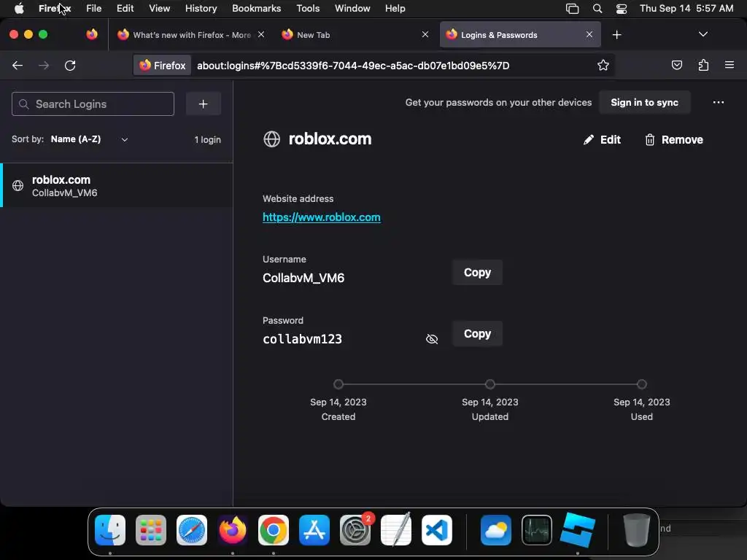
Task: Reload the current page
Action: coord(70,65)
